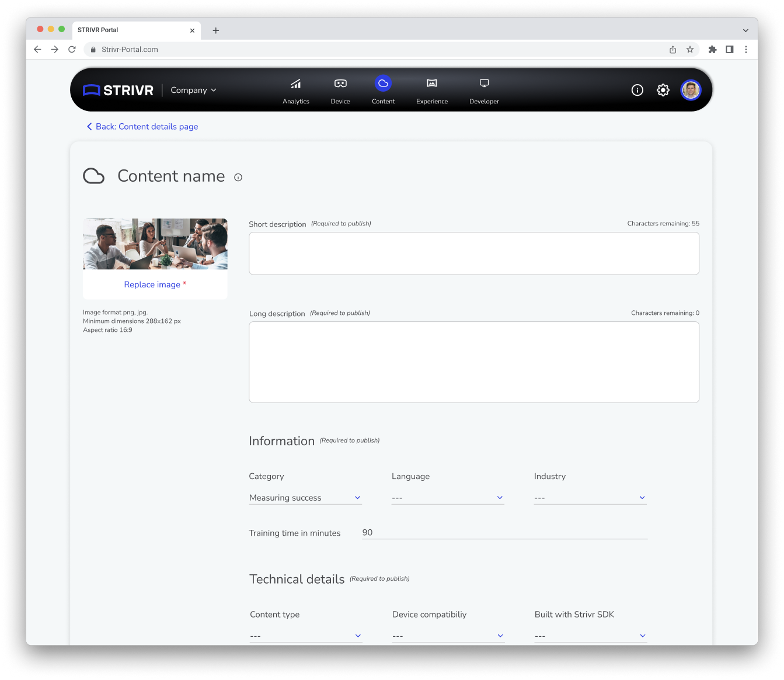The width and height of the screenshot is (784, 680).
Task: Expand the Language dropdown
Action: click(448, 498)
